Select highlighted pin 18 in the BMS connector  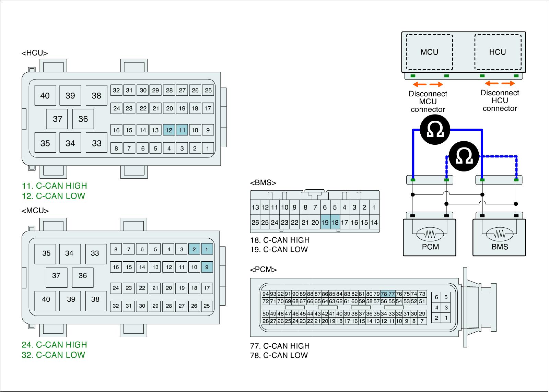335,223
